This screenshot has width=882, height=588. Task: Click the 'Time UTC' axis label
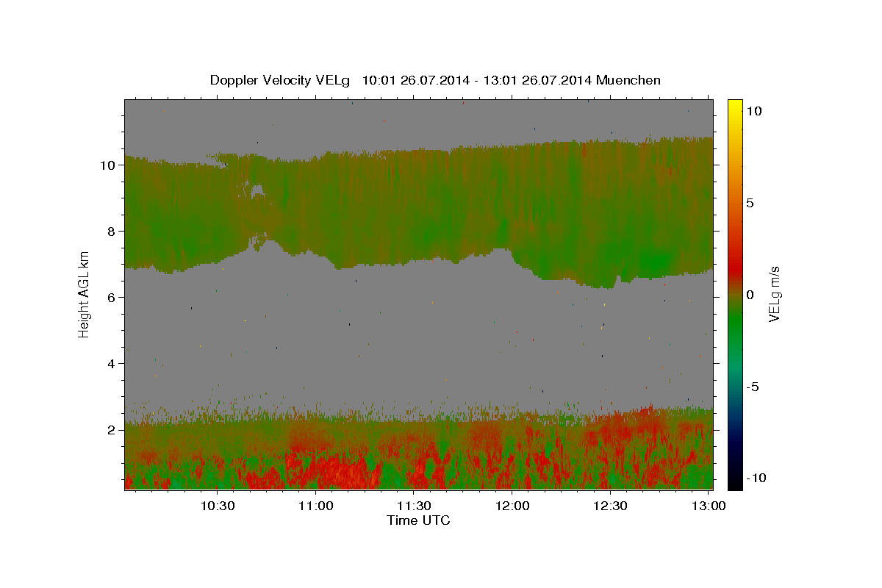(418, 520)
